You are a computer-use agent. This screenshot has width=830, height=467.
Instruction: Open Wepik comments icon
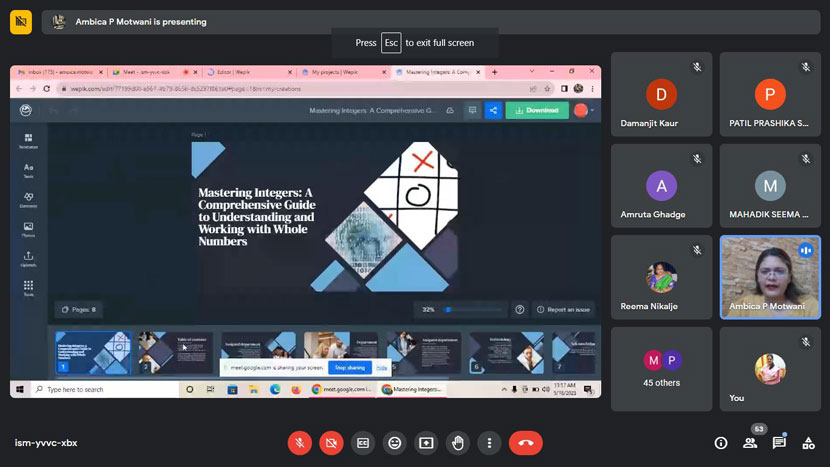pyautogui.click(x=473, y=110)
